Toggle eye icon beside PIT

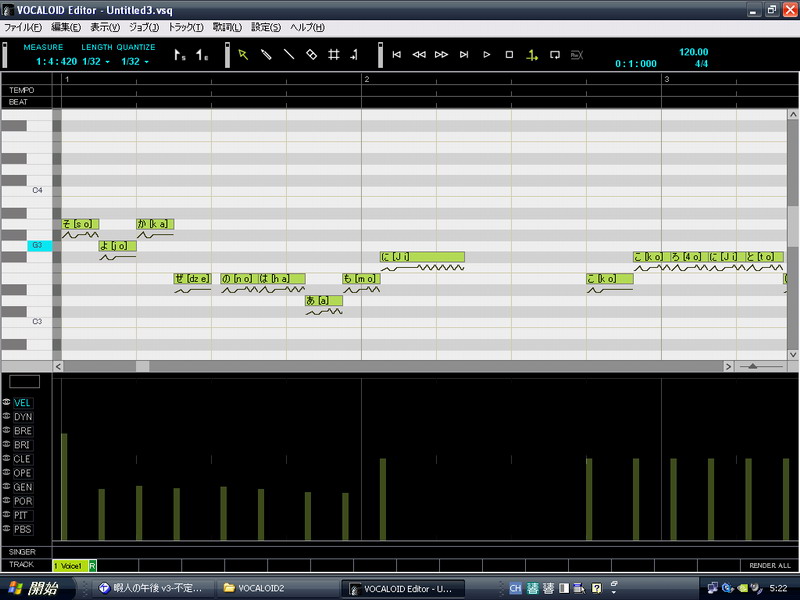[x=7, y=515]
